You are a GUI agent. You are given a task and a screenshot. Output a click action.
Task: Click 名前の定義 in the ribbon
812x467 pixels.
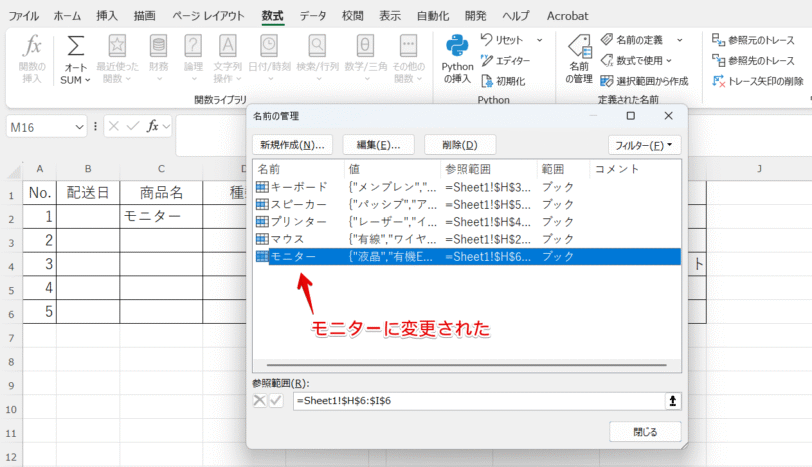(x=632, y=40)
